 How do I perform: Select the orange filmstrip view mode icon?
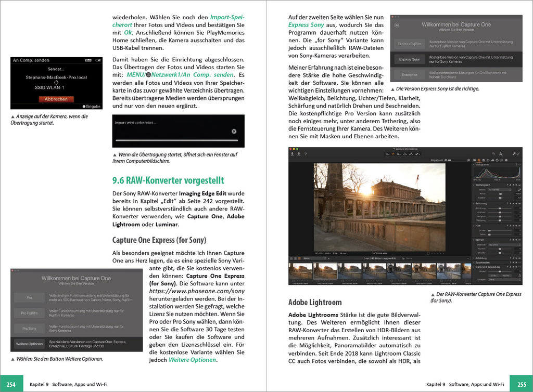pyautogui.click(x=299, y=258)
